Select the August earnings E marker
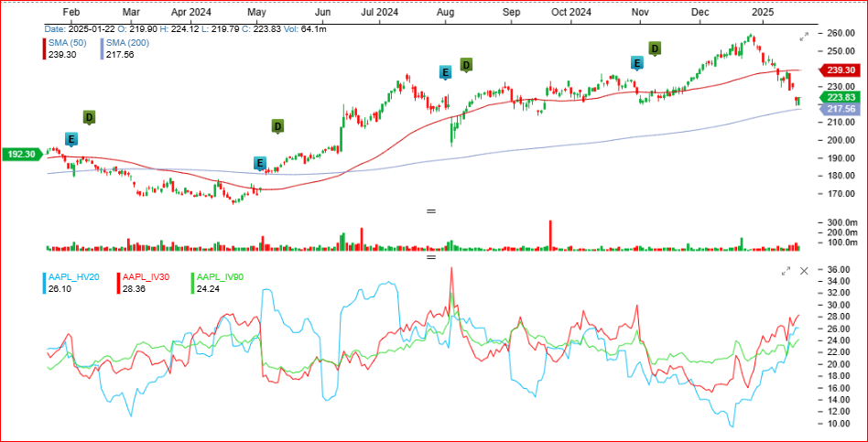This screenshot has height=442, width=868. (445, 72)
